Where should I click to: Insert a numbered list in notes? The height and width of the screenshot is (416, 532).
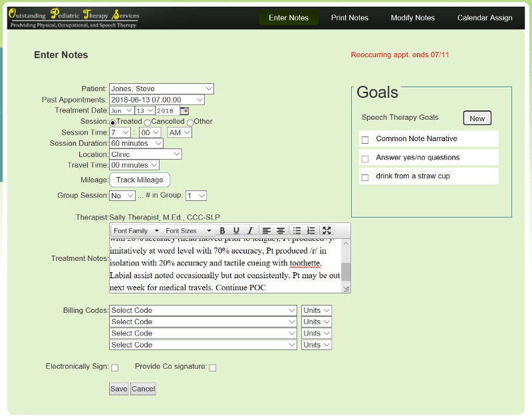click(311, 230)
